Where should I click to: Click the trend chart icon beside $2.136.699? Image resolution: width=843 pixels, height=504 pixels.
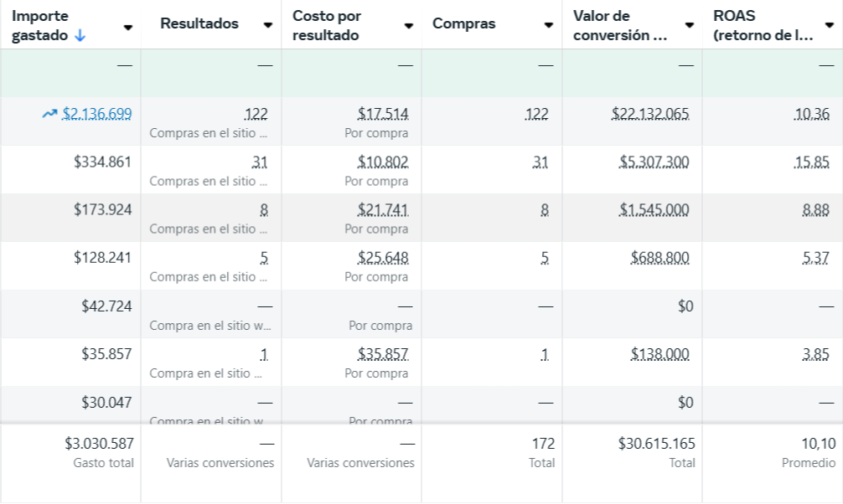(49, 114)
